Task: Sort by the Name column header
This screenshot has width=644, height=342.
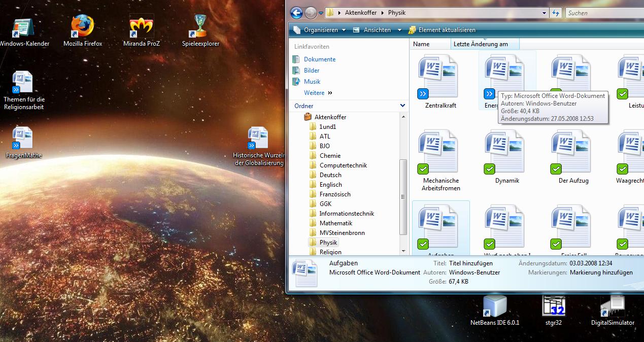Action: 430,44
